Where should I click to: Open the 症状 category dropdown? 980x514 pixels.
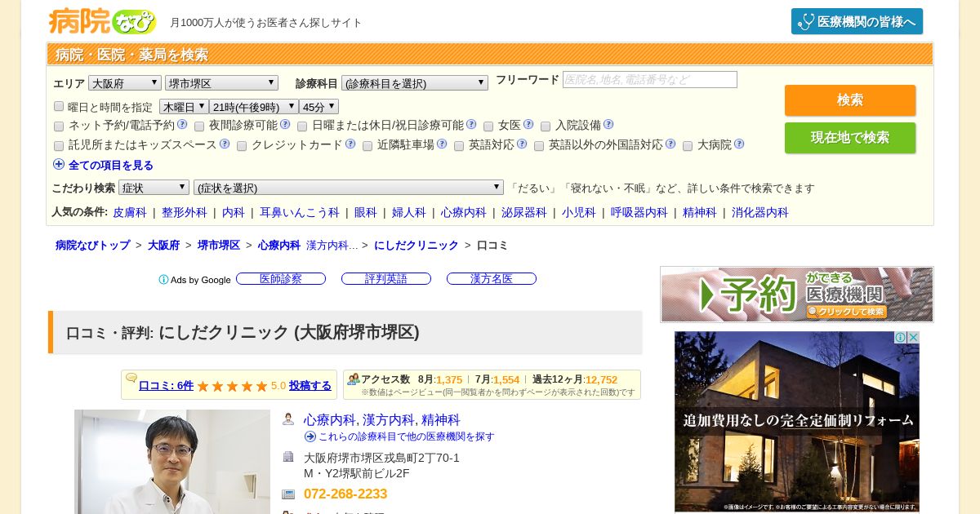click(154, 188)
